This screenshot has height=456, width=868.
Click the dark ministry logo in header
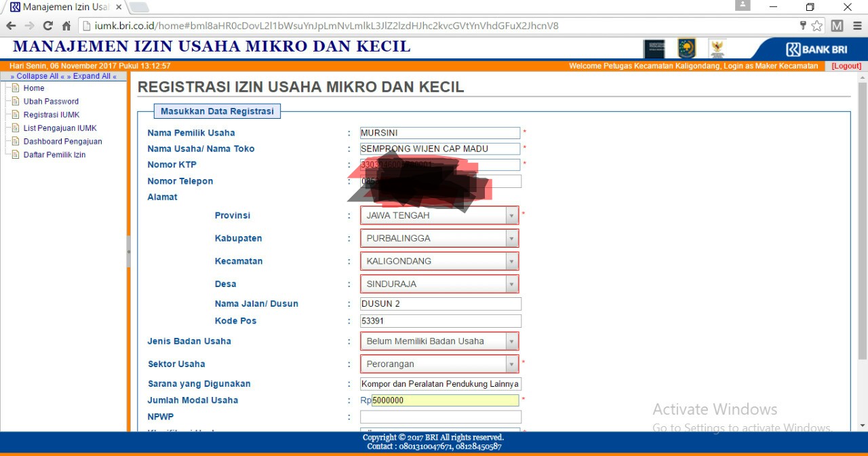(654, 49)
